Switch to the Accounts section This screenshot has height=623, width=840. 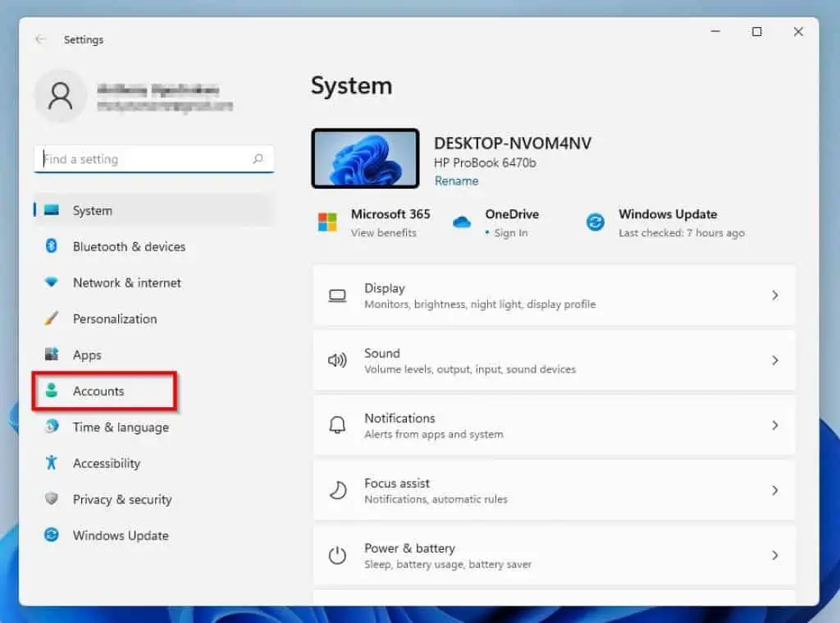[98, 392]
